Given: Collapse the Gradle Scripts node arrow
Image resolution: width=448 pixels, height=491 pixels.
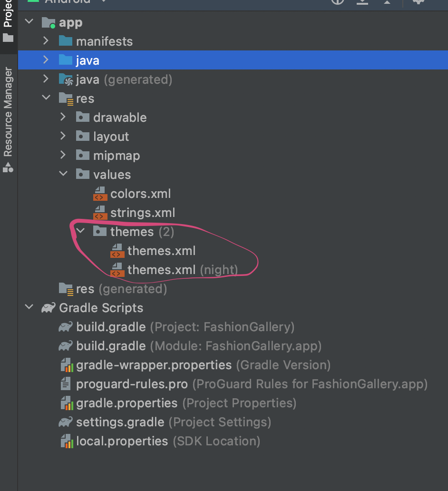Looking at the screenshot, I should [29, 308].
